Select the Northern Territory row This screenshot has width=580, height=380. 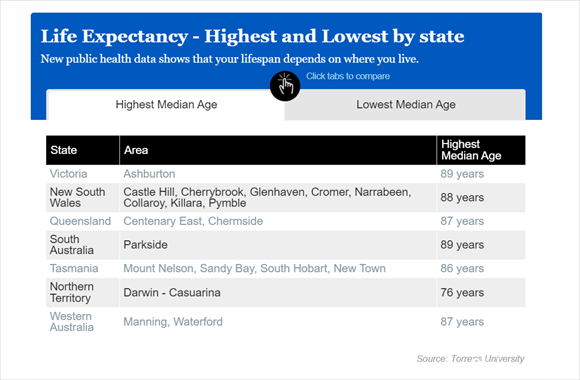point(286,293)
